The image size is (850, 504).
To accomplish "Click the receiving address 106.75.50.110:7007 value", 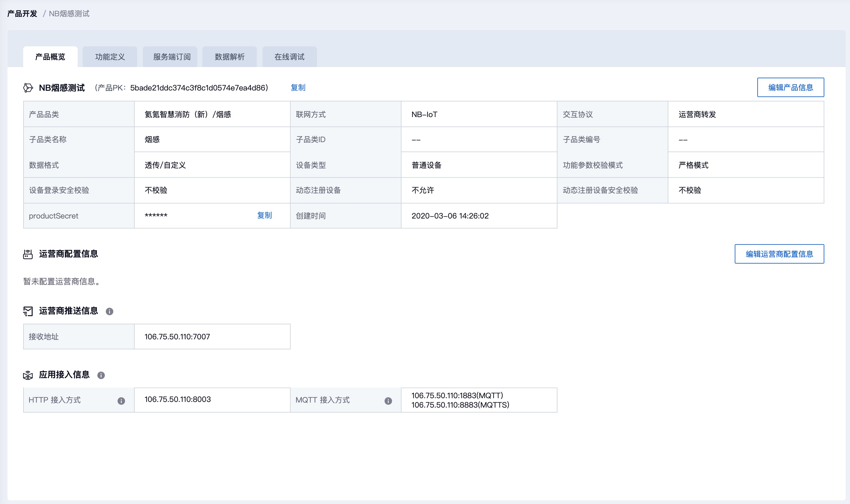I will (x=177, y=337).
